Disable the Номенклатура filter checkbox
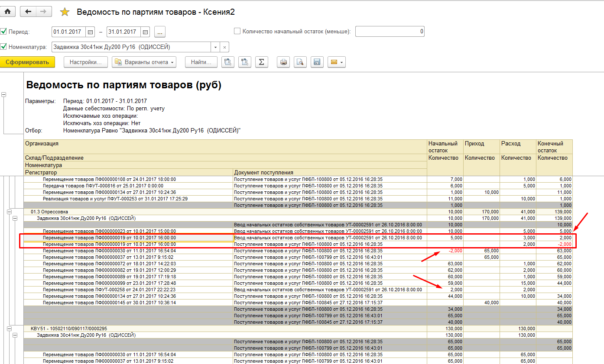 (4, 47)
